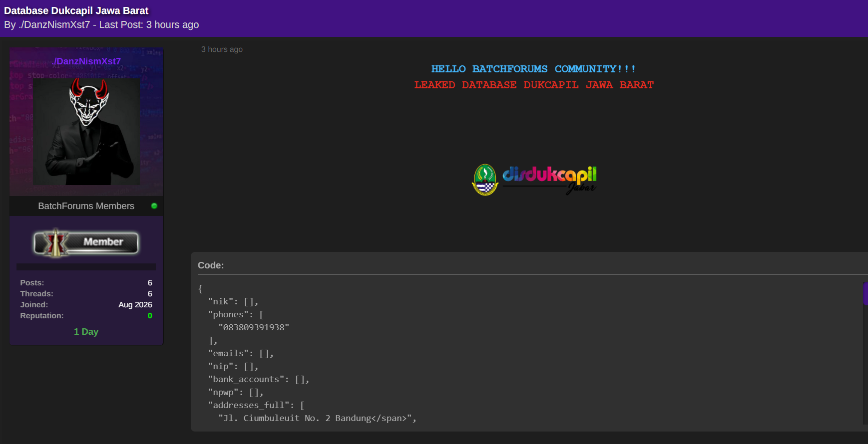Click the 'Reputation:' stat label
Screen dimensions: 868x444
[42, 316]
